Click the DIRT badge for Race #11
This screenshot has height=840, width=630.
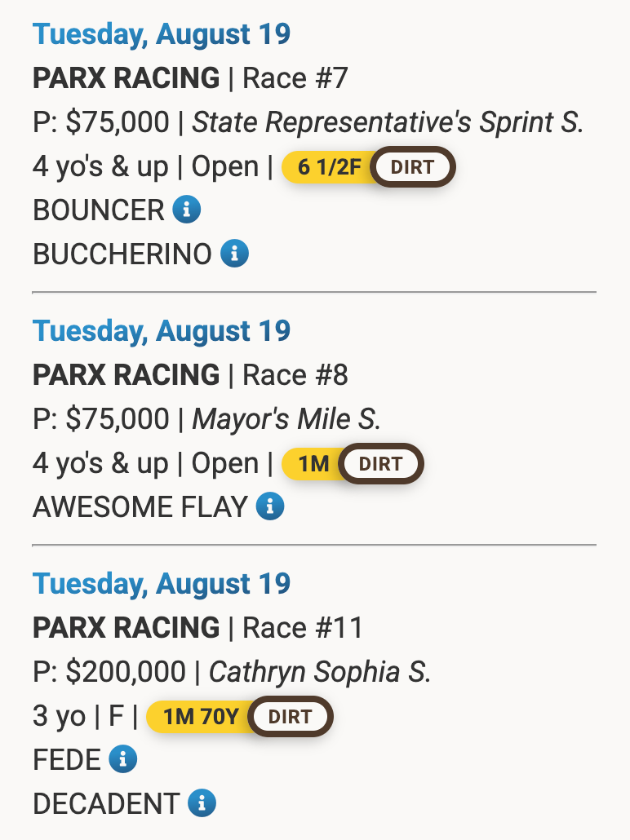[x=290, y=717]
